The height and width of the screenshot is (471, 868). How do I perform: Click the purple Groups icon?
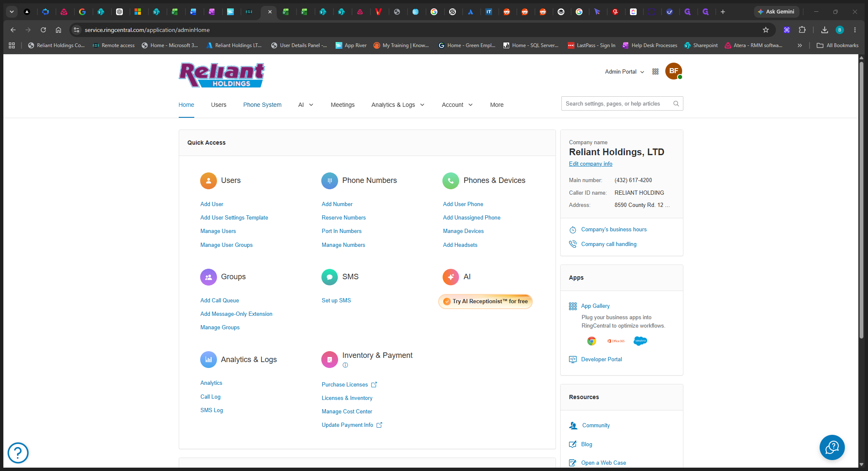click(208, 277)
